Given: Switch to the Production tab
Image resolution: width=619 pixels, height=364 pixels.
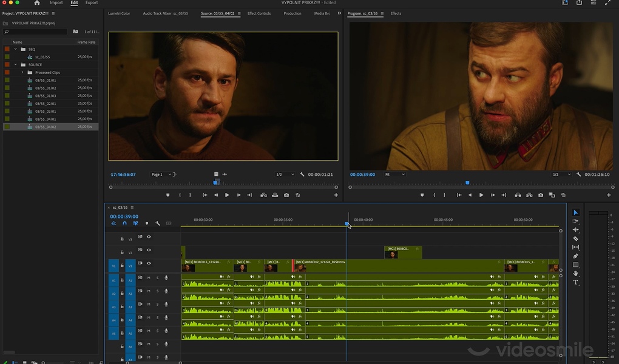Looking at the screenshot, I should point(292,13).
